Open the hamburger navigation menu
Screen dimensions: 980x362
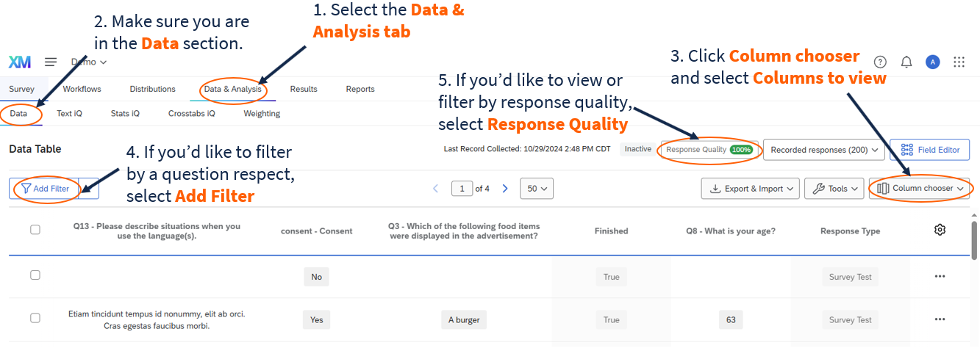(51, 62)
